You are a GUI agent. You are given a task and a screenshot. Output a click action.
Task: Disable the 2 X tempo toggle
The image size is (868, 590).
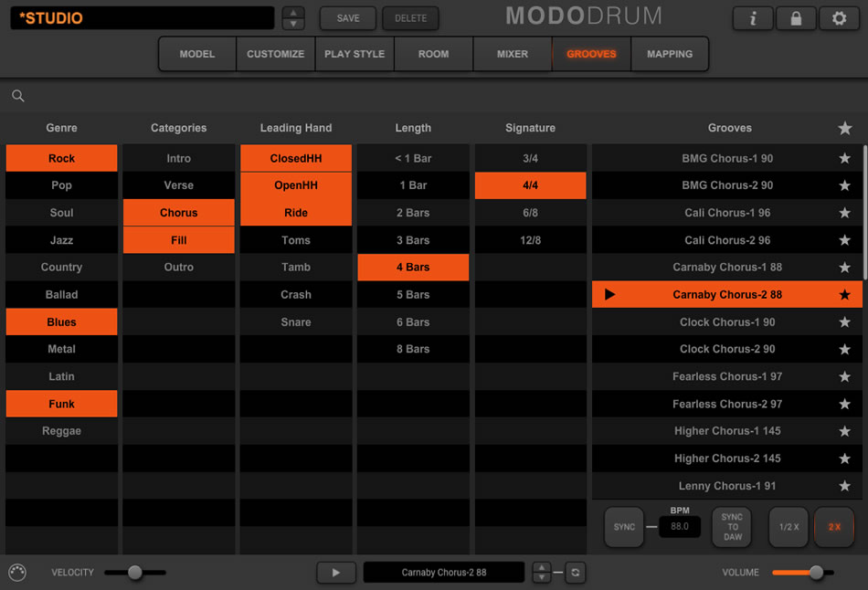click(x=834, y=527)
